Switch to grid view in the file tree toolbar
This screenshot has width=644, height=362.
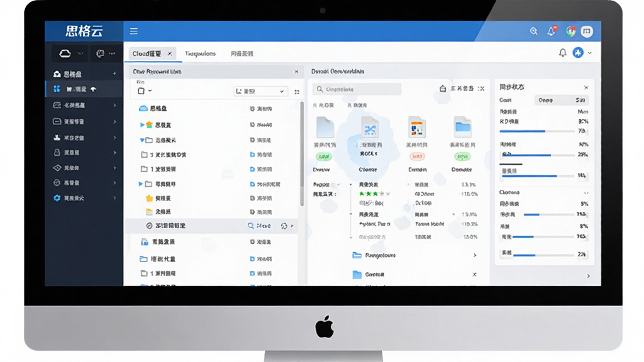pos(297,92)
